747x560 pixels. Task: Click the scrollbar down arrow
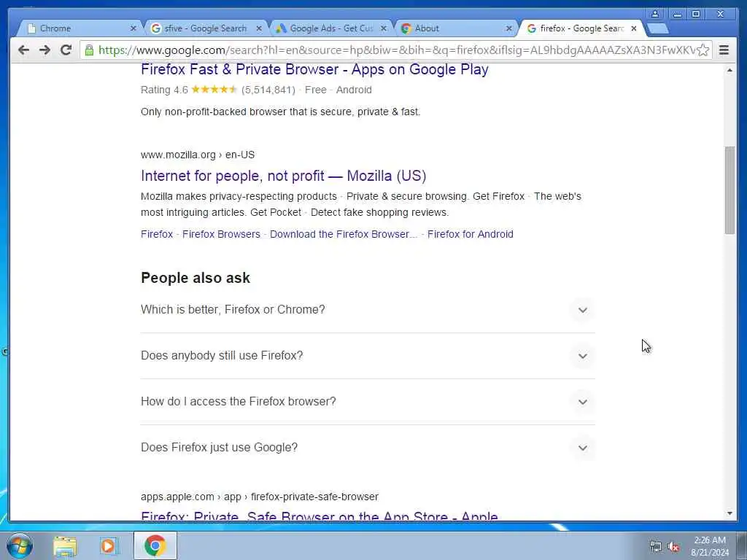729,513
